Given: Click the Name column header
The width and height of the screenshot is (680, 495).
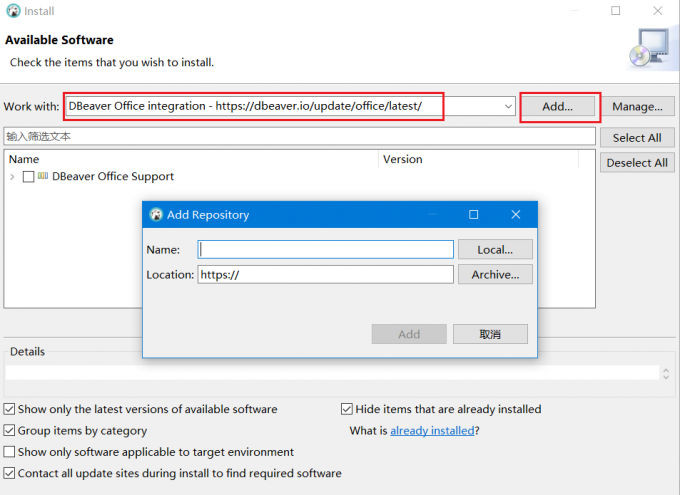Looking at the screenshot, I should tap(191, 159).
